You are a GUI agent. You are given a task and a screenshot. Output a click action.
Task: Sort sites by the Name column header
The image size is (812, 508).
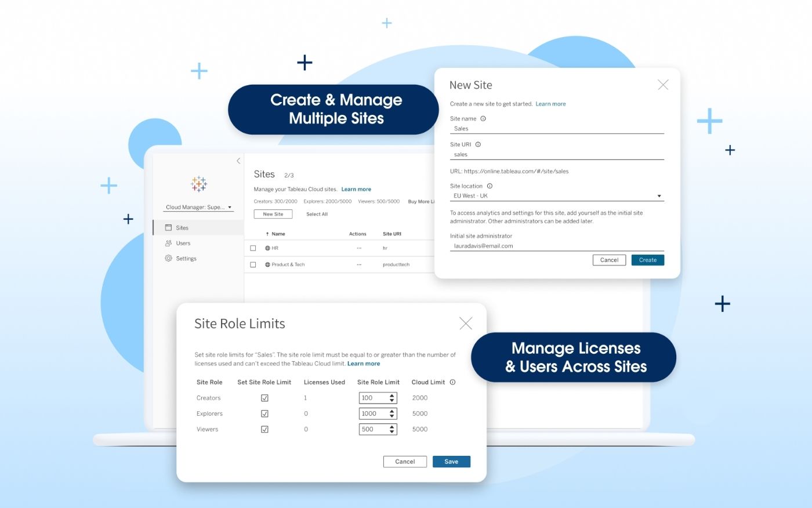pos(277,233)
